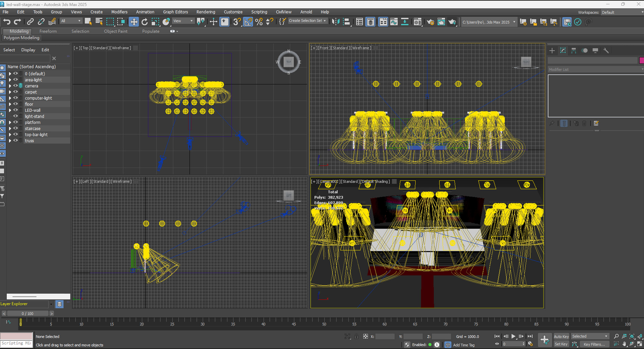Click the pink object color swatch
The image size is (644, 349).
pos(641,60)
